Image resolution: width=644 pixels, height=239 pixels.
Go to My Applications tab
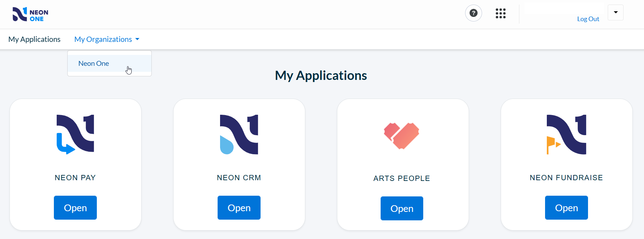click(35, 39)
